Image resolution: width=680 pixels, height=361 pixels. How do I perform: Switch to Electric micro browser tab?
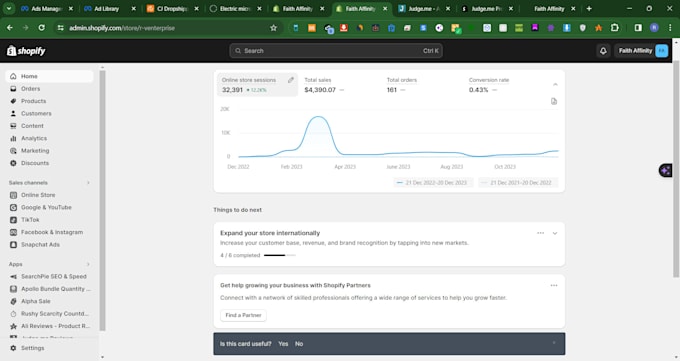click(235, 9)
